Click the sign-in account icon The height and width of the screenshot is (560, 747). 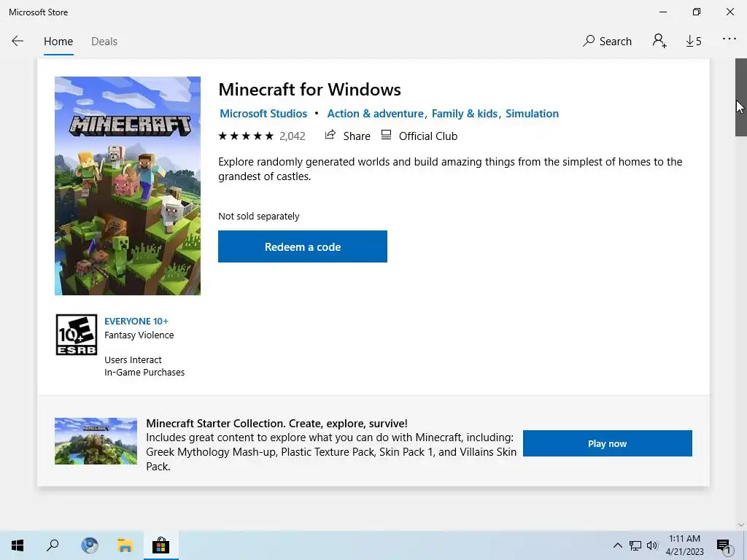point(659,41)
